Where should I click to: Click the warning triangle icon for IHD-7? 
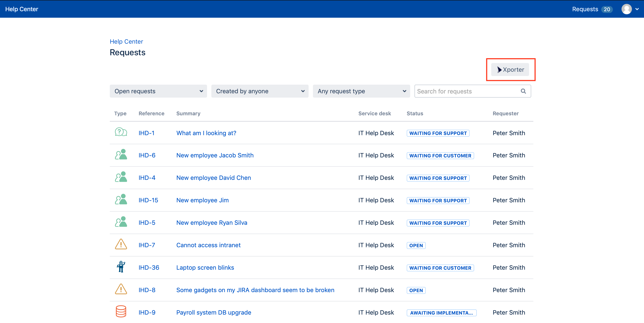pos(121,245)
